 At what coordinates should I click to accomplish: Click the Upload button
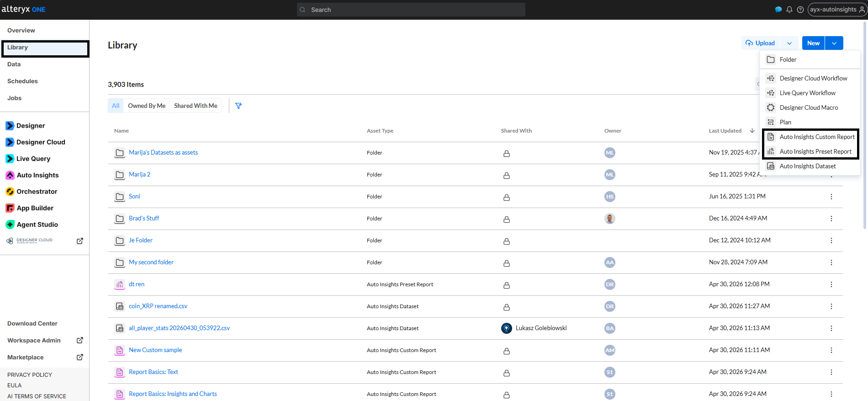(x=761, y=43)
